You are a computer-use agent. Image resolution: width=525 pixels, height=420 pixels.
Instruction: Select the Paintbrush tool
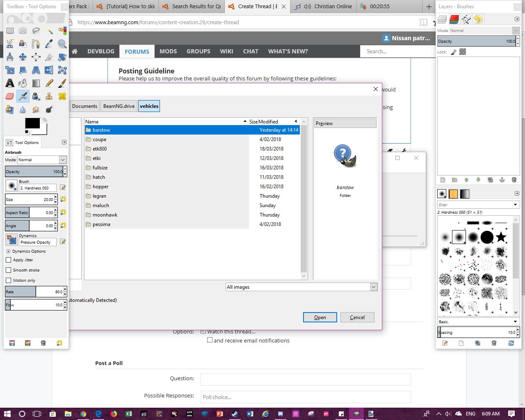62,83
